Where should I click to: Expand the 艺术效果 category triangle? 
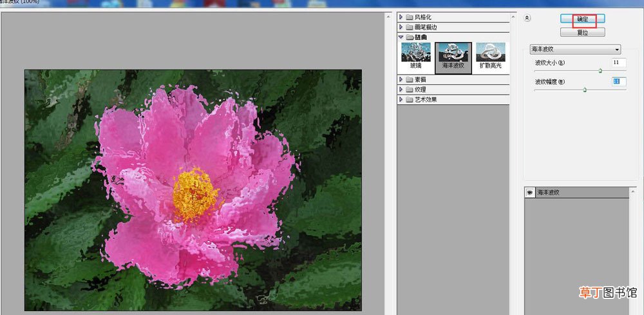coord(401,99)
